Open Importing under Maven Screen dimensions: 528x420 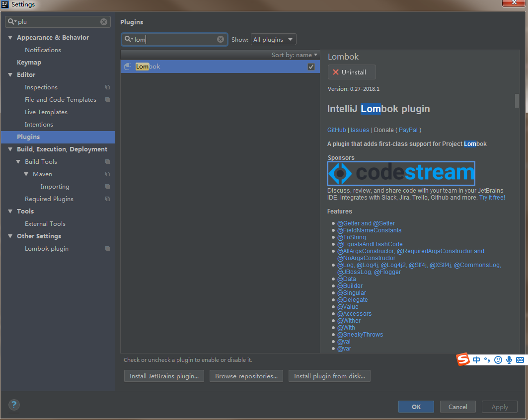[55, 187]
